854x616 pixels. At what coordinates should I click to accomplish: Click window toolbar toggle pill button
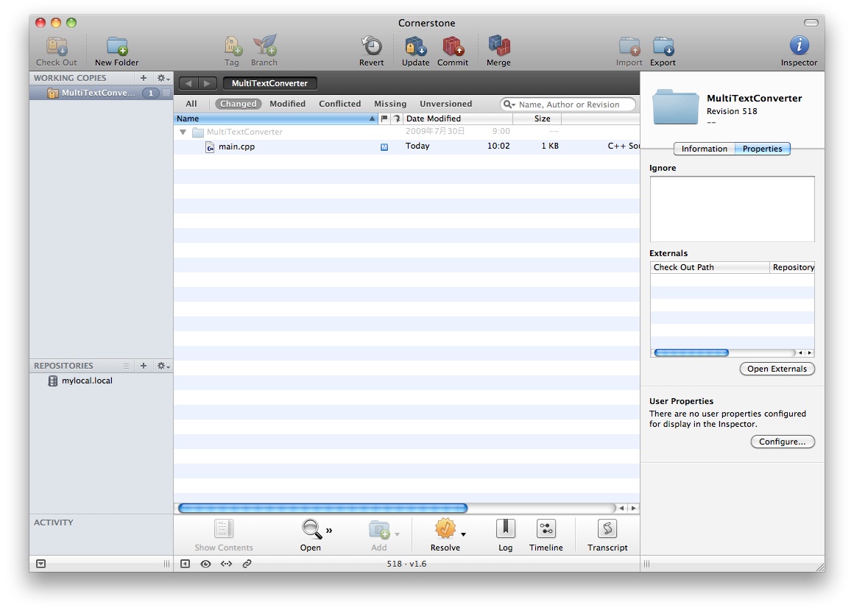811,23
